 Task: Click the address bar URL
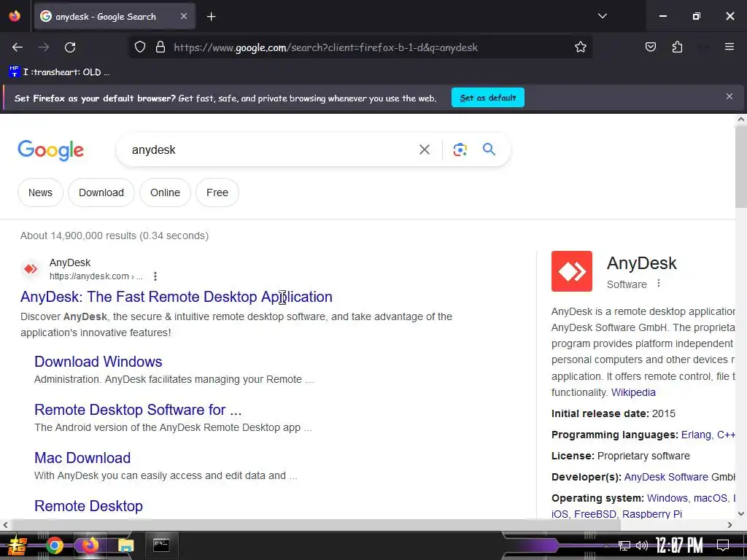[325, 47]
